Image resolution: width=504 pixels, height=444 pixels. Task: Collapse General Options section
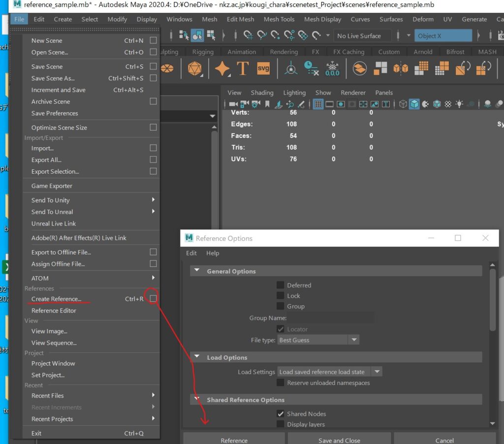pyautogui.click(x=197, y=270)
